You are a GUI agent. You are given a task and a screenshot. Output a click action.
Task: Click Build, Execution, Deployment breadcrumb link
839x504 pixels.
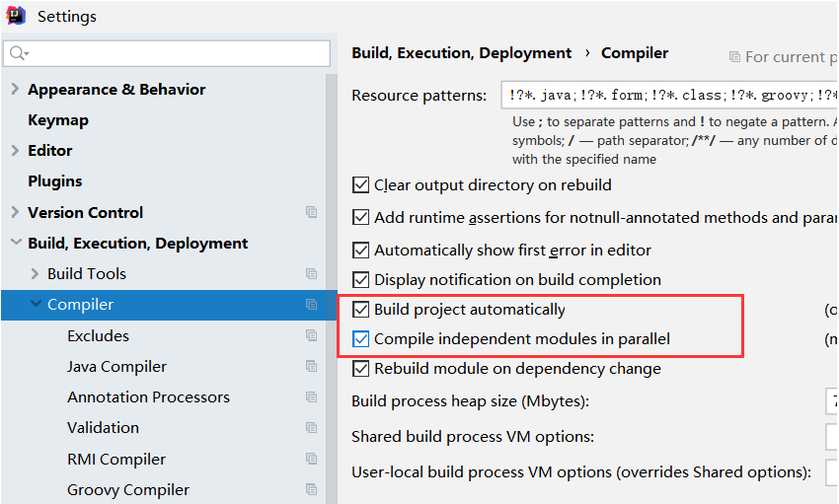click(x=461, y=53)
